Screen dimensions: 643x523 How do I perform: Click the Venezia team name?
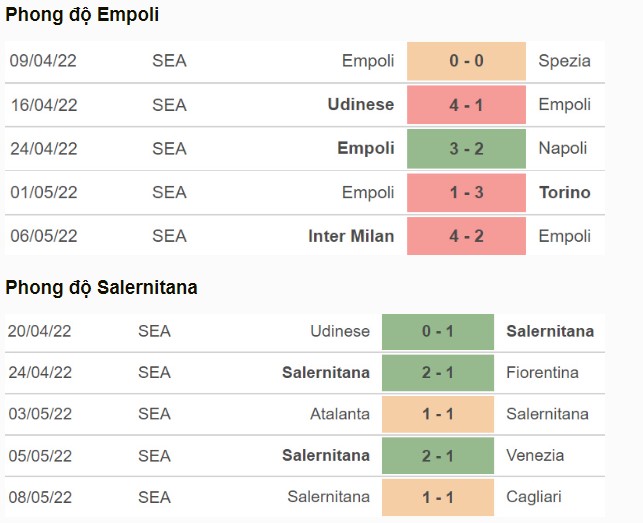pyautogui.click(x=535, y=455)
